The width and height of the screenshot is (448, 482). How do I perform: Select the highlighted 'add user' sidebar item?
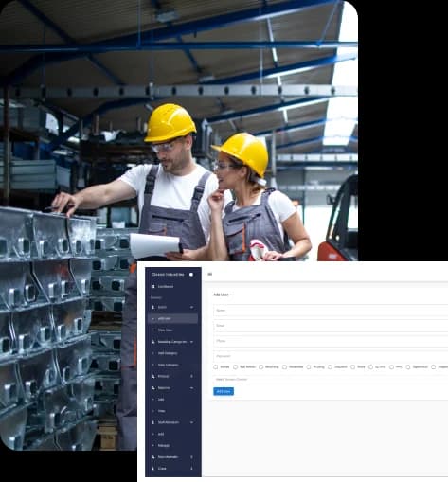[172, 319]
